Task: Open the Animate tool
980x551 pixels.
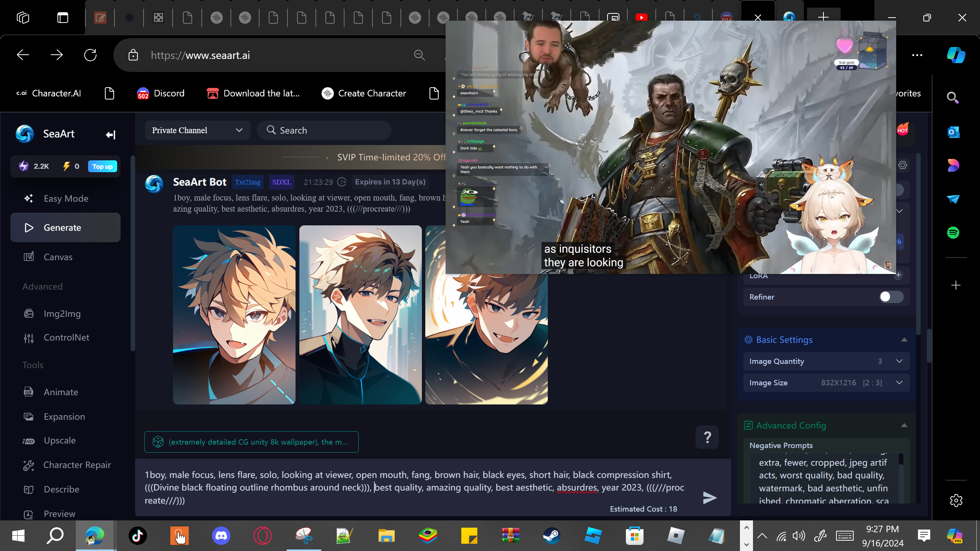Action: [x=65, y=392]
